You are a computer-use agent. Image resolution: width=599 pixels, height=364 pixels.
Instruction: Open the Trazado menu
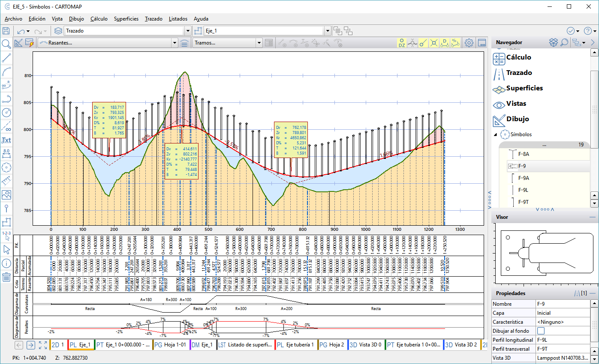tap(154, 19)
